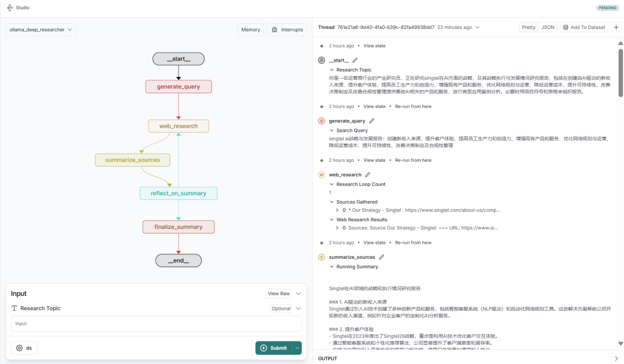Select the __start__ graph node
This screenshot has width=624, height=364.
[x=179, y=59]
